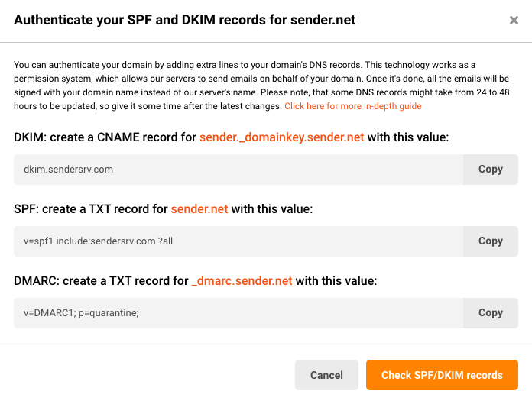Click the sender._domainkey.sender.net hostname
The image size is (532, 404).
281,137
